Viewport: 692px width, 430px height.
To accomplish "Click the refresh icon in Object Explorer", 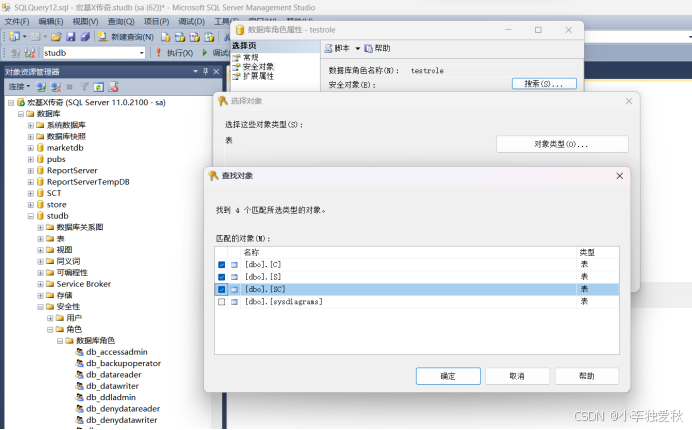I will pyautogui.click(x=98, y=87).
